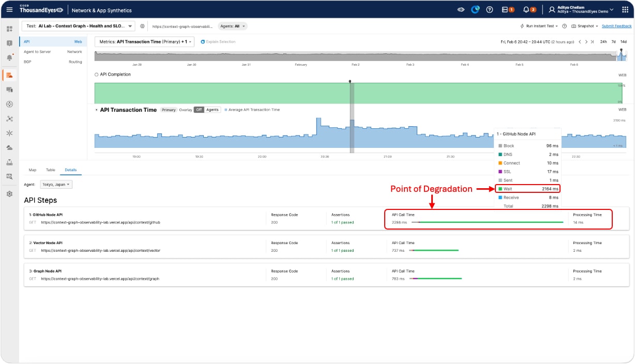Image resolution: width=635 pixels, height=364 pixels.
Task: Open the hamburger navigation menu
Action: tap(9, 10)
